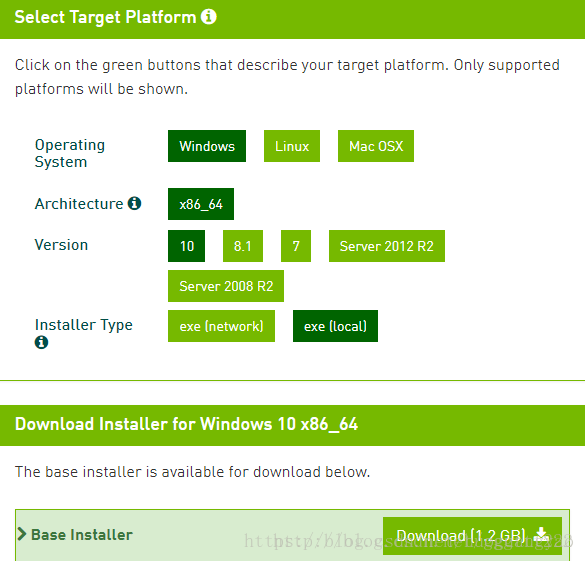This screenshot has width=585, height=561.
Task: Select Windows operating system
Action: coord(207,146)
